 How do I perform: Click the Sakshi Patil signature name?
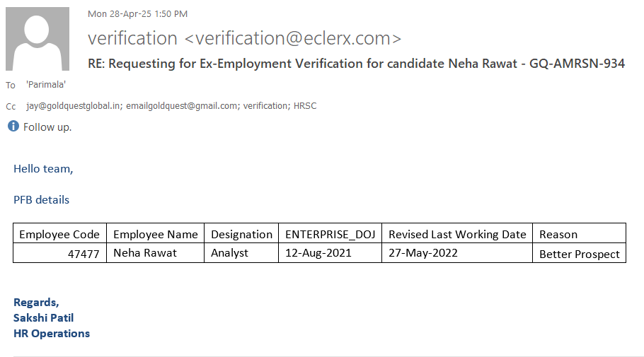(x=44, y=318)
